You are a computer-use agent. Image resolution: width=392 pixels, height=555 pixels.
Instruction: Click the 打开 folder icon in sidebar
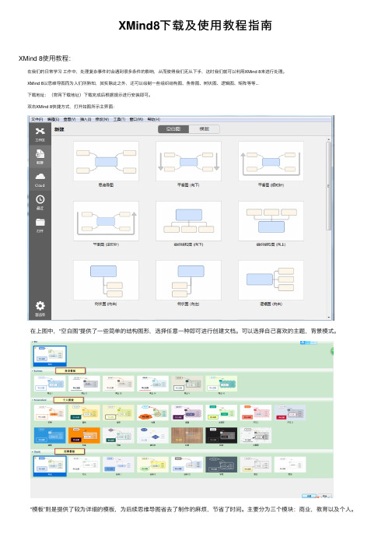(40, 225)
